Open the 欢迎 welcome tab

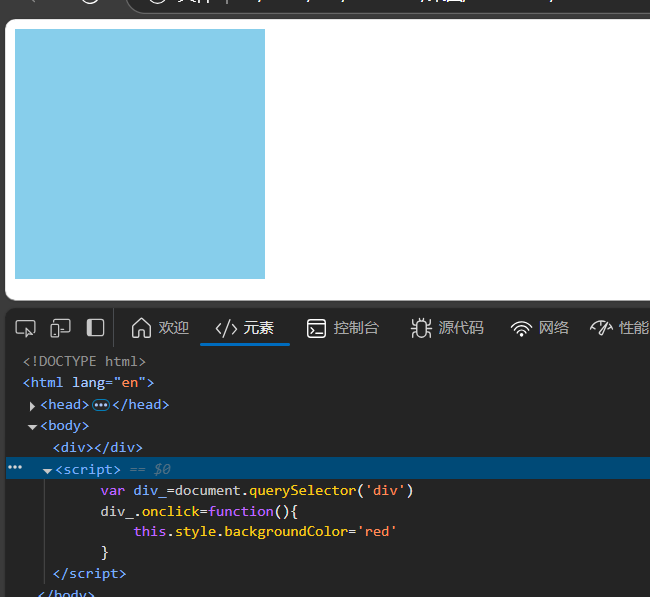[x=160, y=328]
